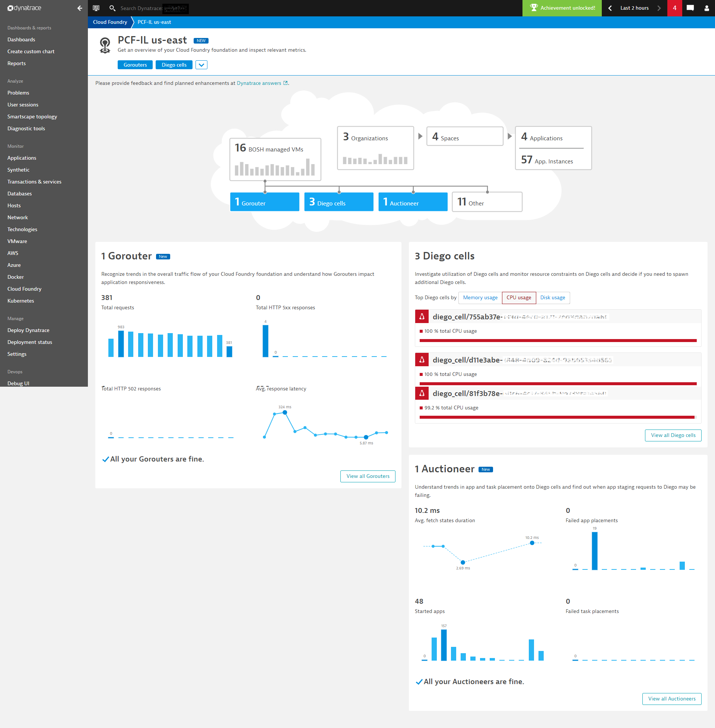Click Linux icon for diego_cell/81f3b78e
Image resolution: width=715 pixels, height=728 pixels.
(422, 393)
